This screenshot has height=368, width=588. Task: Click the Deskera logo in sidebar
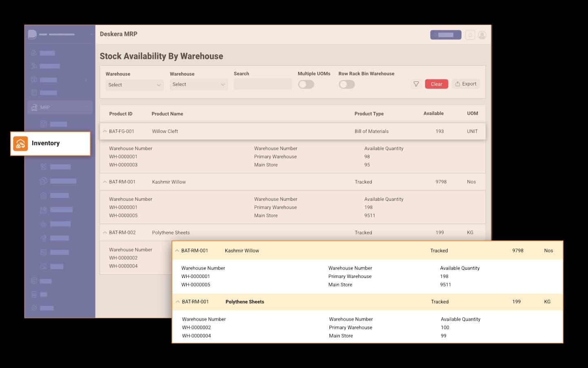click(x=32, y=34)
